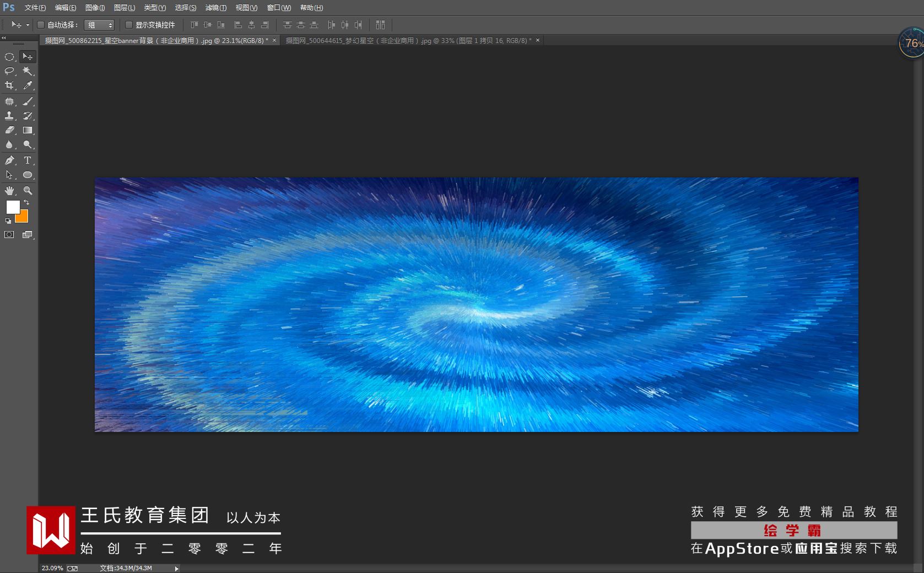Expand the collapsed toolbox panel arrows

click(4, 38)
